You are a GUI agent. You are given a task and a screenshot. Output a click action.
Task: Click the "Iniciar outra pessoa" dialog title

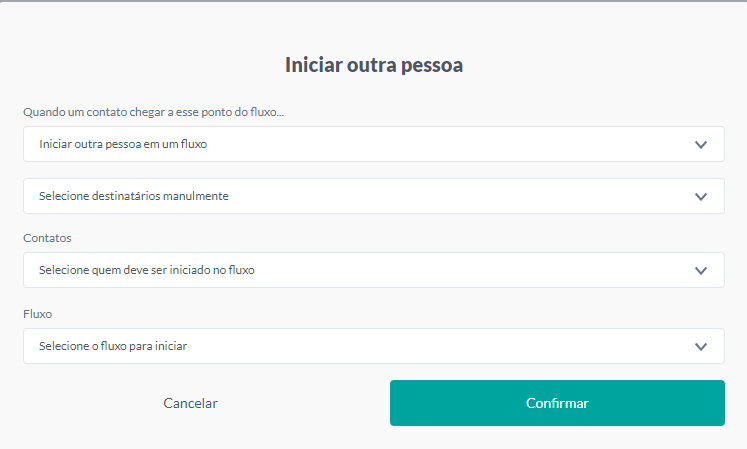point(373,66)
